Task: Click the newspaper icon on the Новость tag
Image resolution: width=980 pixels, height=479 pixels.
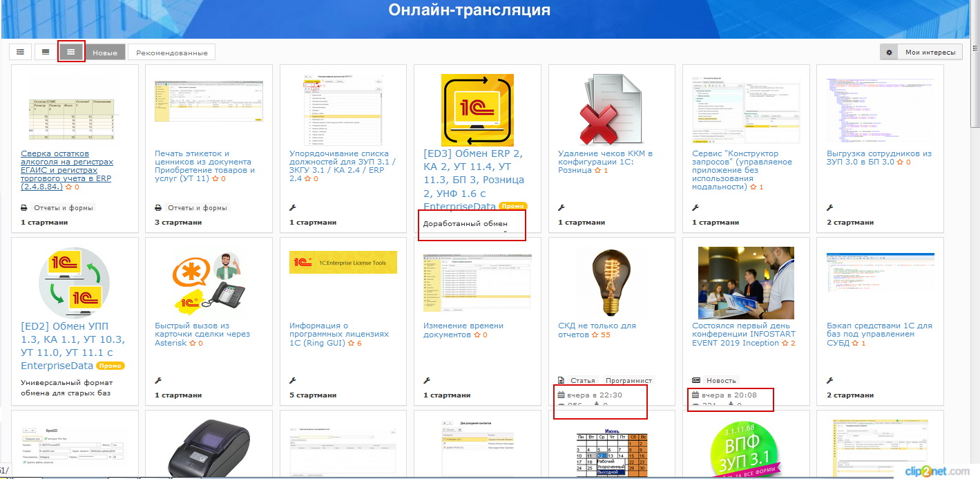Action: [696, 381]
